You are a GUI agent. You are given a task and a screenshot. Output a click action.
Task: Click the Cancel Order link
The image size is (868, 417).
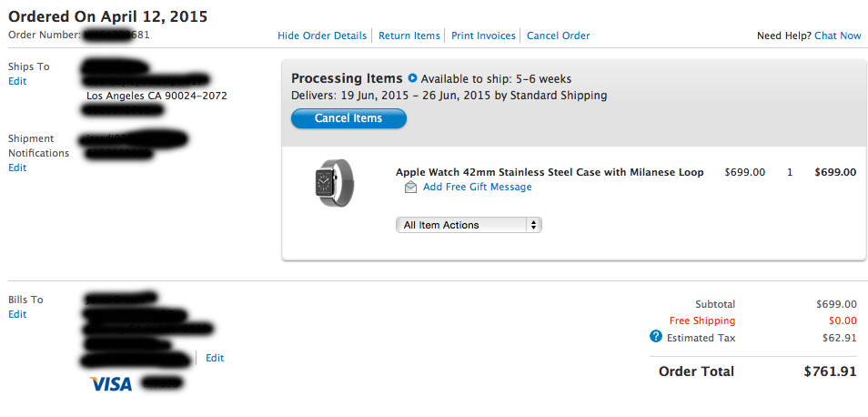pos(558,36)
